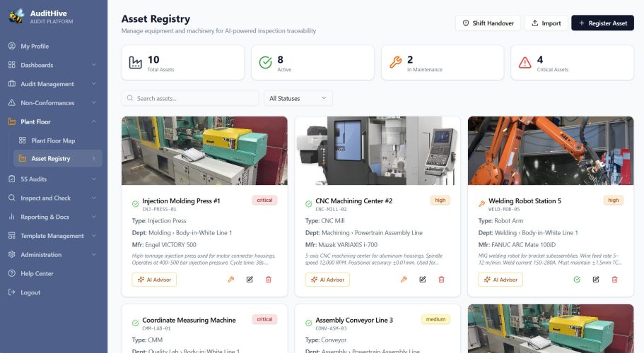Click the In Maintenance stat card
The height and width of the screenshot is (353, 644).
tap(443, 62)
